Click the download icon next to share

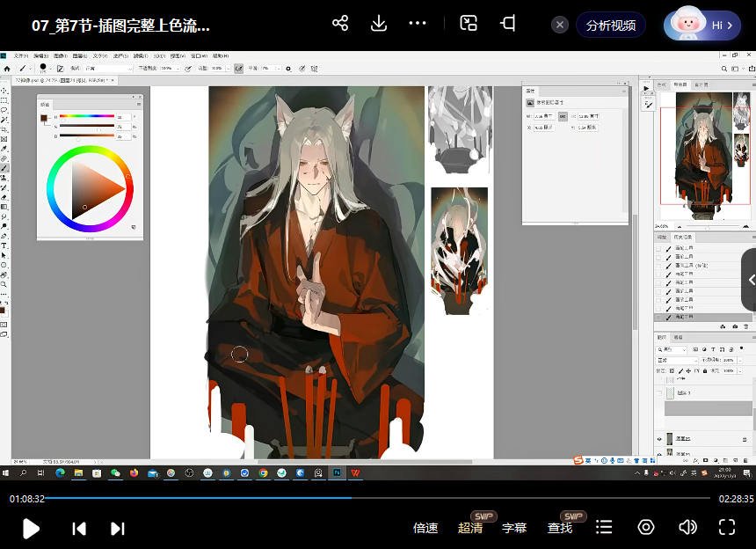[x=379, y=24]
